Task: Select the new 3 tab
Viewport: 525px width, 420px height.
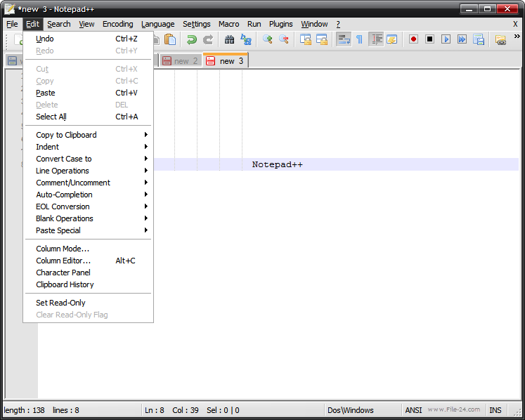Action: pos(226,60)
